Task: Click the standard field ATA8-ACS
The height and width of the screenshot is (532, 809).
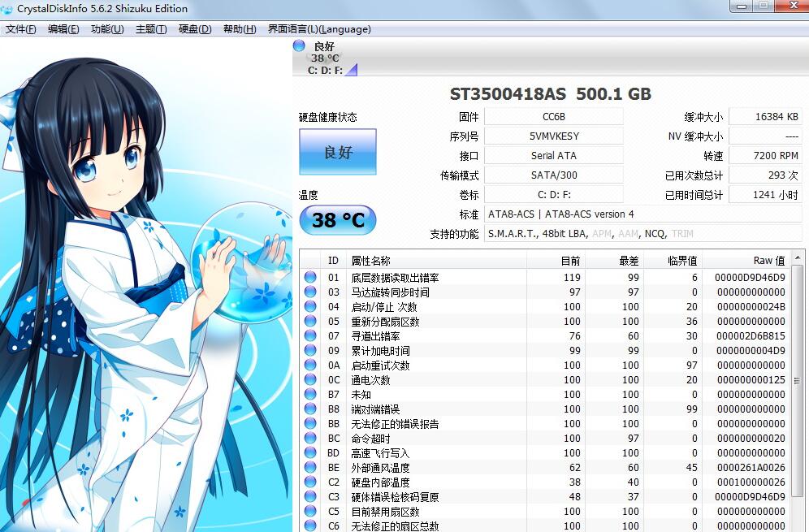Action: pyautogui.click(x=642, y=214)
